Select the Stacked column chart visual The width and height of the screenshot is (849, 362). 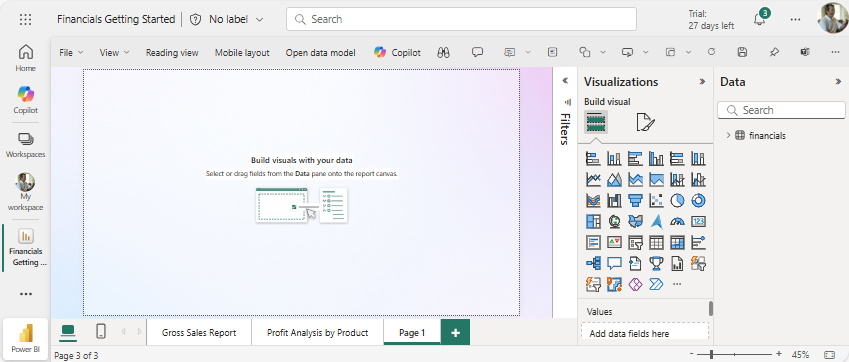(x=614, y=159)
